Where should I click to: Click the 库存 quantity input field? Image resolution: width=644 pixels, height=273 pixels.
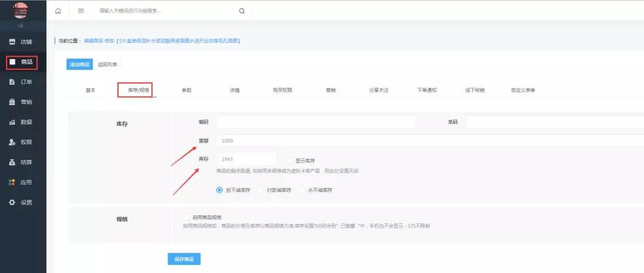pyautogui.click(x=246, y=159)
